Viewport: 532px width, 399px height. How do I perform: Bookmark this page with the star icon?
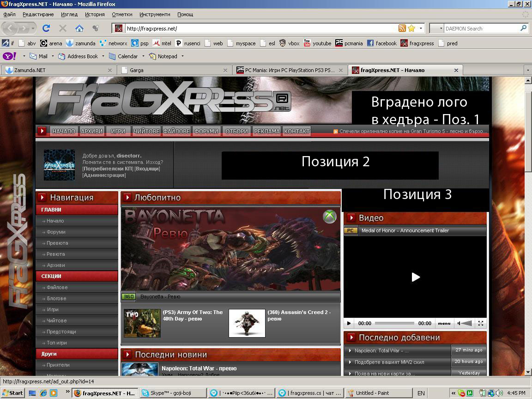[x=411, y=29]
